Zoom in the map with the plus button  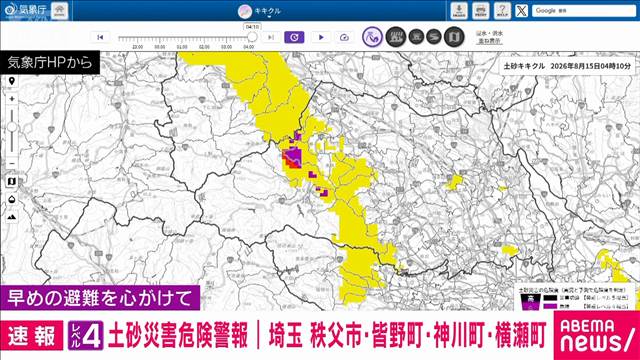12,99
